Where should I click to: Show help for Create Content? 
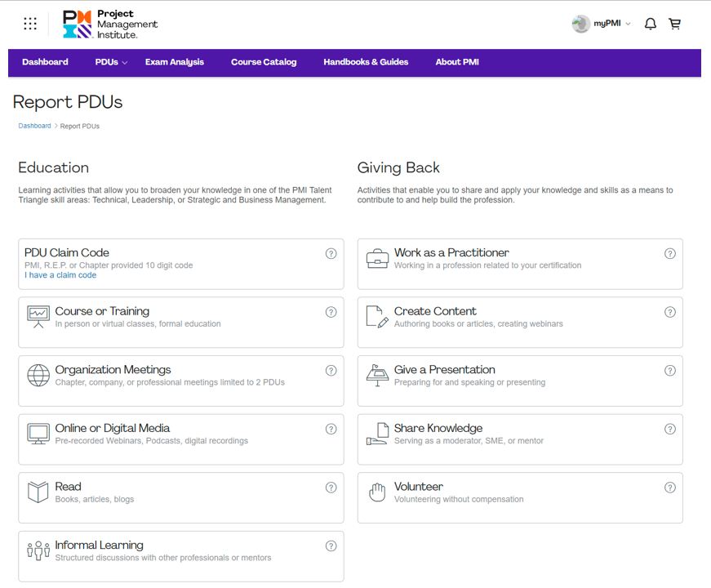tap(669, 312)
